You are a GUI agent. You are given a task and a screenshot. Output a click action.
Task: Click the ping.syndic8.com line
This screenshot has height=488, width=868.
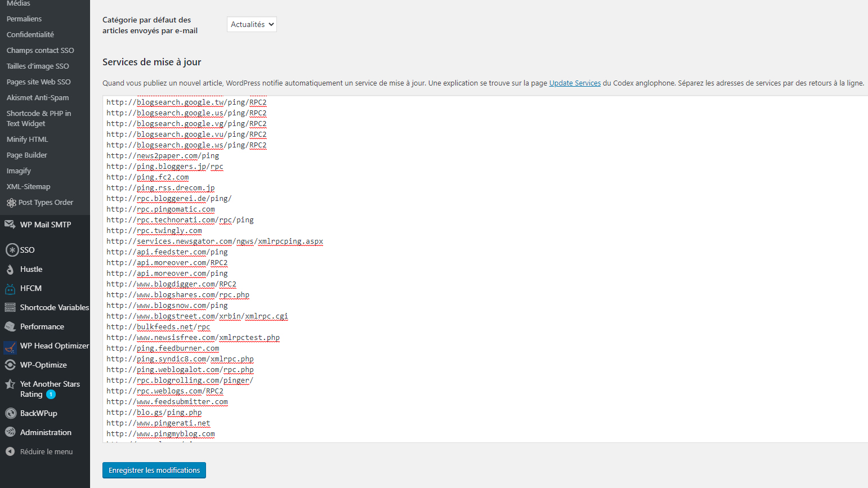point(180,359)
